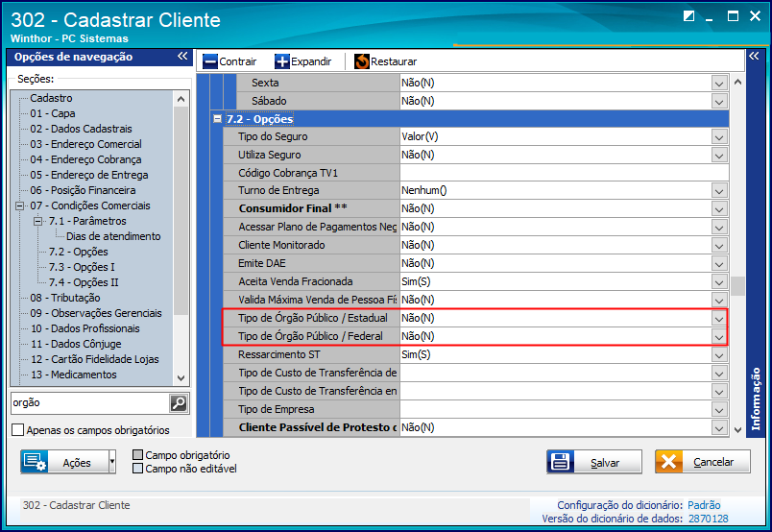Image resolution: width=772 pixels, height=532 pixels.
Task: Open the Ações button dropdown arrow
Action: pyautogui.click(x=111, y=462)
